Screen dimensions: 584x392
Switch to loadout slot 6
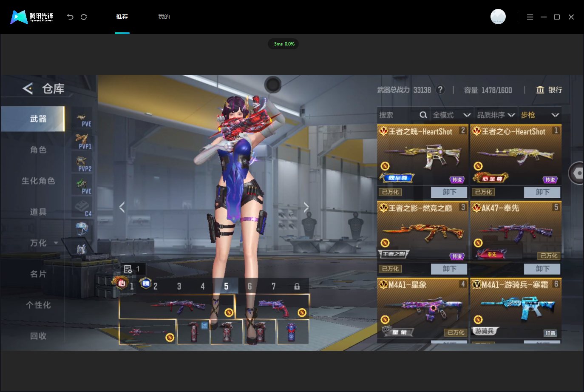pyautogui.click(x=250, y=287)
